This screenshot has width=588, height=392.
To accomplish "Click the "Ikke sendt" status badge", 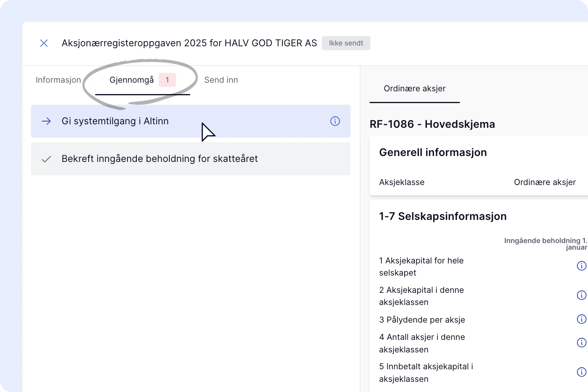I will point(346,43).
